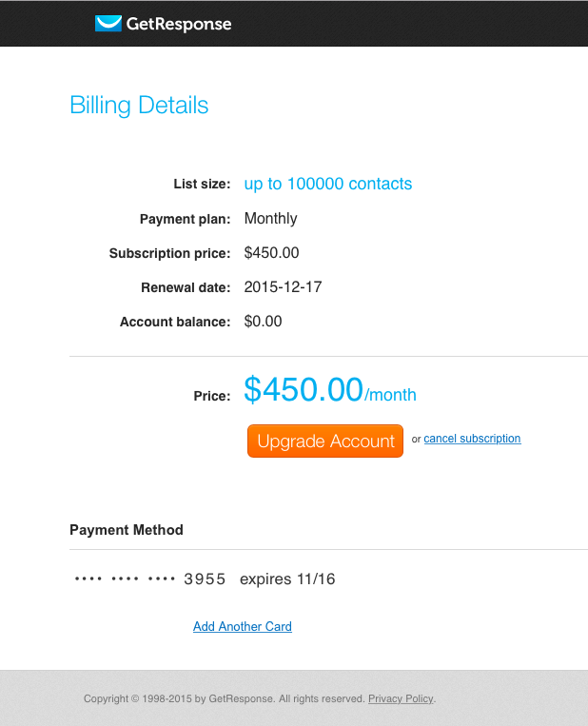
Task: Click the $0.00 account balance value
Action: tap(264, 322)
